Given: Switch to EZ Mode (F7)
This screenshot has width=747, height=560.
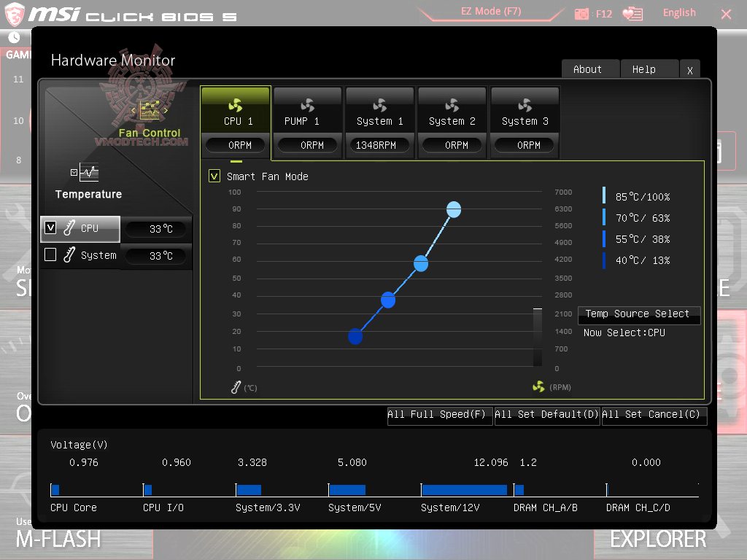Looking at the screenshot, I should point(491,12).
